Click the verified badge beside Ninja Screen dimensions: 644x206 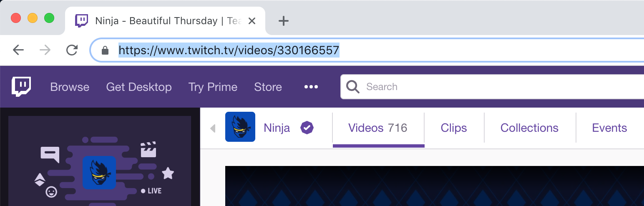307,128
